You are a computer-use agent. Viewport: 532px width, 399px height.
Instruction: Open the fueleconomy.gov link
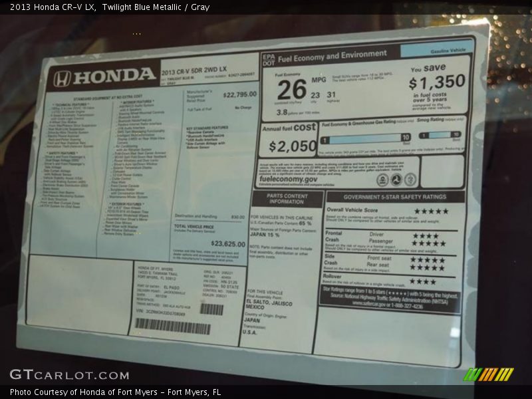(289, 179)
